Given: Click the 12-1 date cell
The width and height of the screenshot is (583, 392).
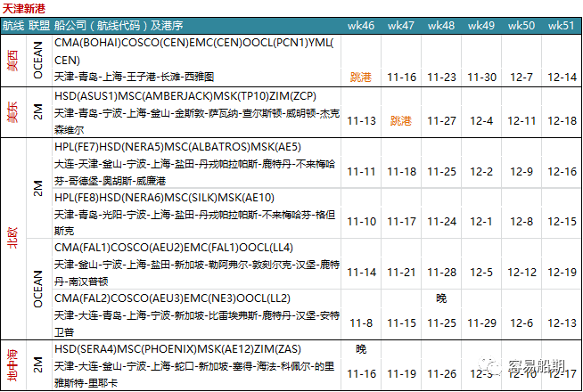Looking at the screenshot, I should tap(481, 222).
